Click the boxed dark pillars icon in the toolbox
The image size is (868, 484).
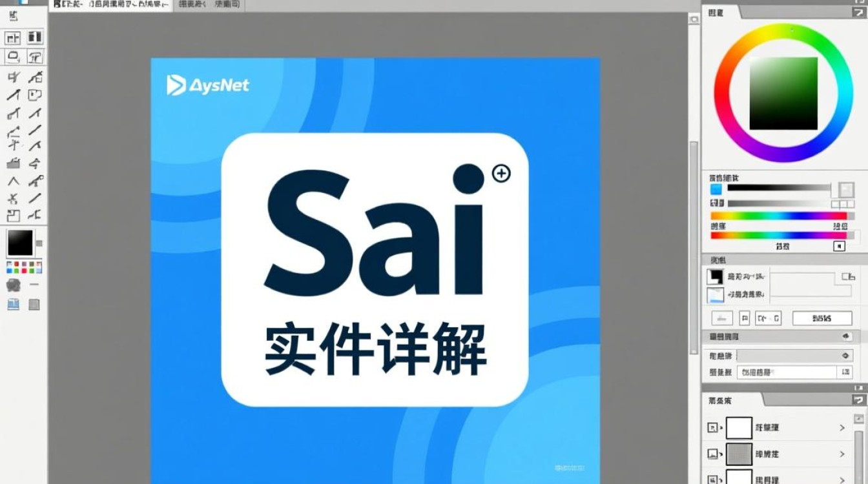pyautogui.click(x=35, y=37)
